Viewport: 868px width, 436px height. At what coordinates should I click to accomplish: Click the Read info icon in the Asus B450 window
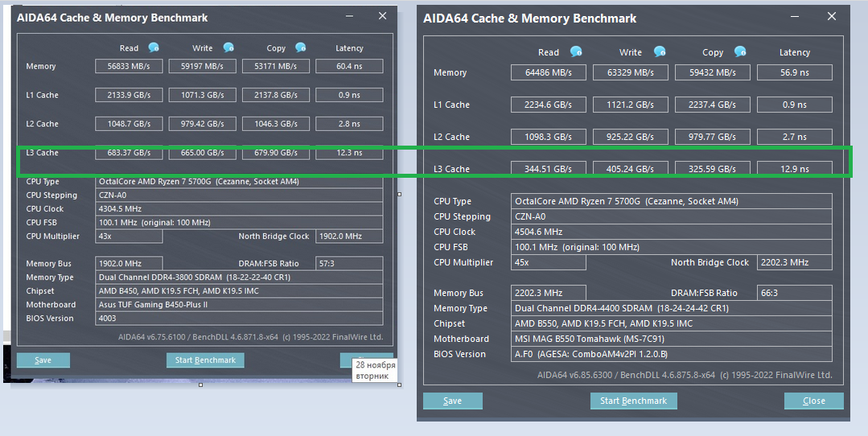(x=153, y=47)
